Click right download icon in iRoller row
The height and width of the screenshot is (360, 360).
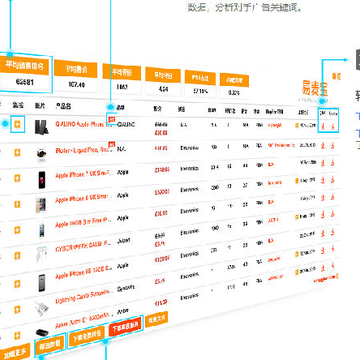pos(332,145)
